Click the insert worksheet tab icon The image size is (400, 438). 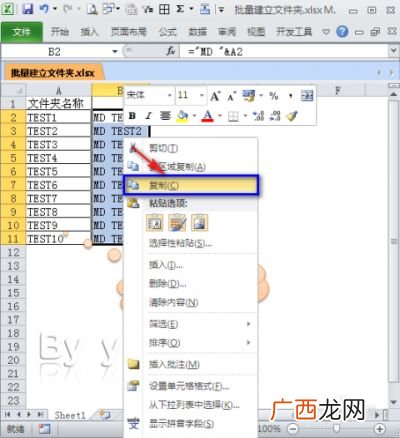105,415
